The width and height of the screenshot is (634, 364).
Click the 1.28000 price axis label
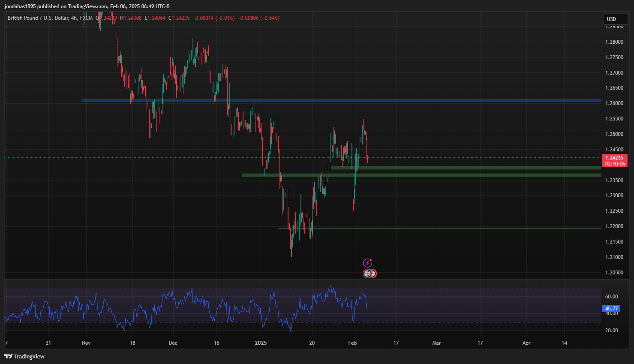point(614,42)
